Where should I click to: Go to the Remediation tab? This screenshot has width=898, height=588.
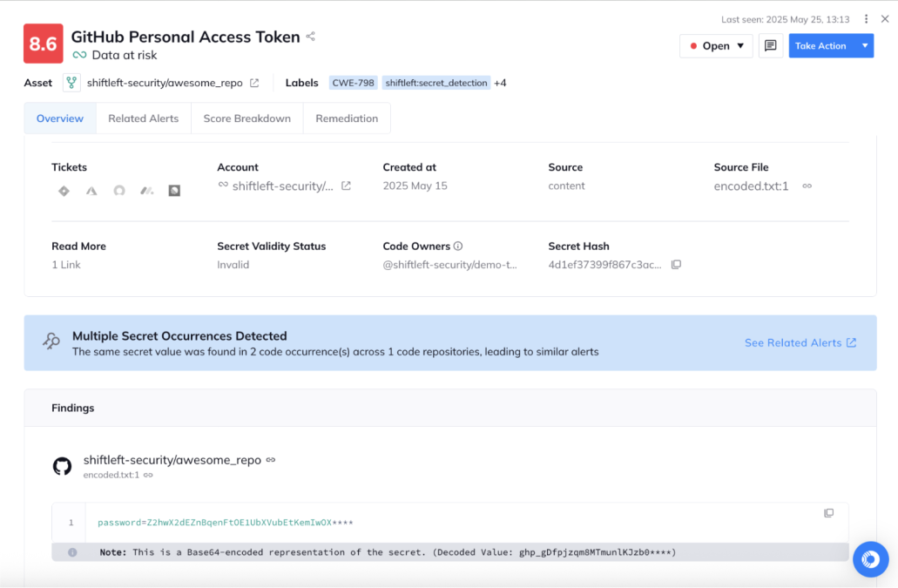(x=347, y=118)
